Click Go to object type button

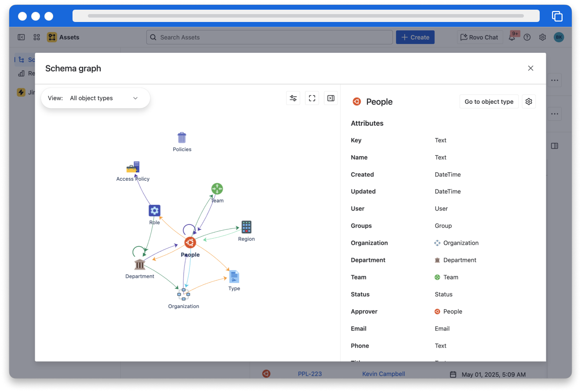coord(489,102)
